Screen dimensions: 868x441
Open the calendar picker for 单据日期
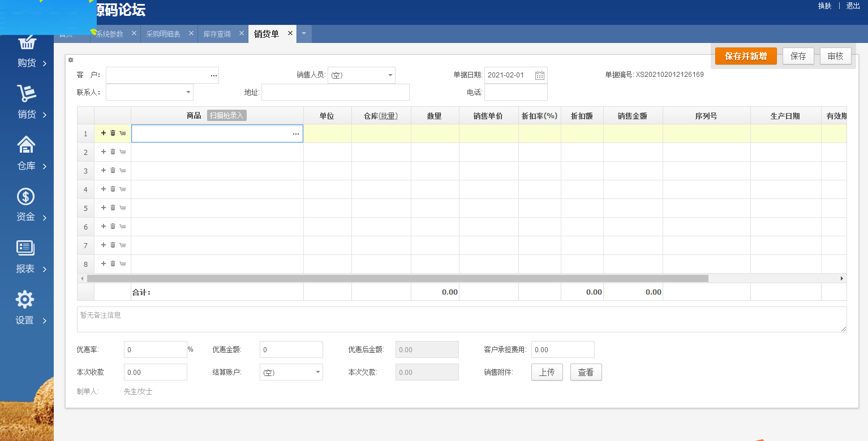pyautogui.click(x=539, y=75)
